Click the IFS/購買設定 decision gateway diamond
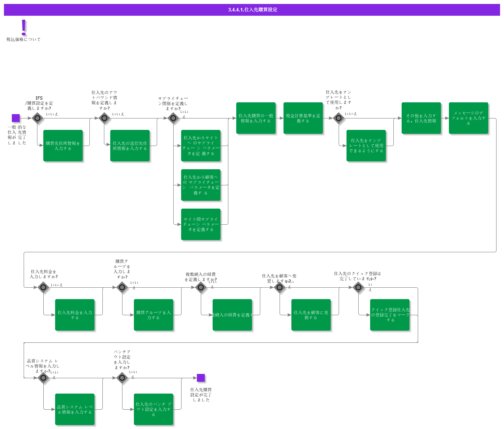The image size is (504, 429). click(x=37, y=118)
